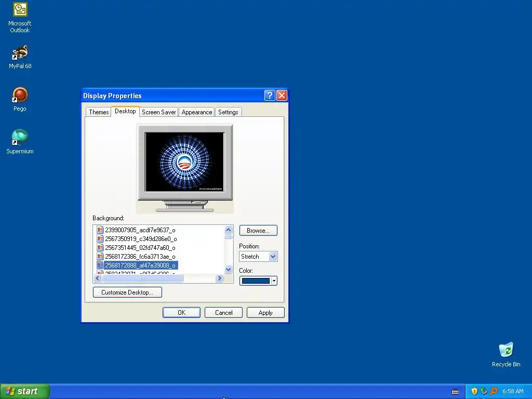Image resolution: width=532 pixels, height=399 pixels.
Task: Click the horizontal scrollbar thumb in background list
Action: pyautogui.click(x=142, y=278)
